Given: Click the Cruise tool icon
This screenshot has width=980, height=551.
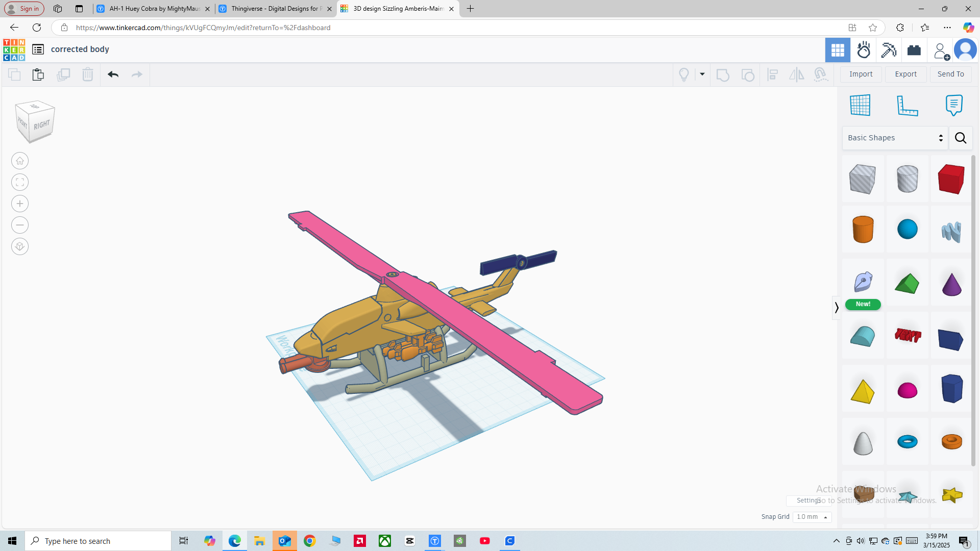Looking at the screenshot, I should pos(821,75).
